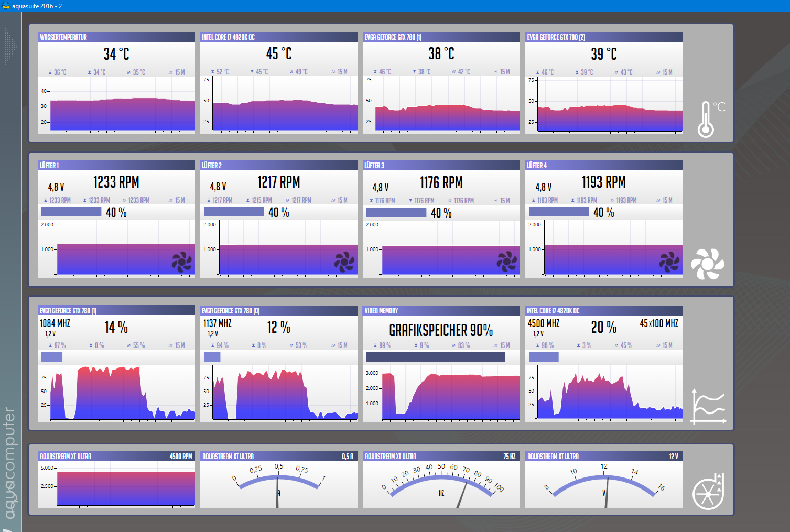This screenshot has height=532, width=790.
Task: Click the 4,8 V value in Lüfter 1
Action: pyautogui.click(x=56, y=187)
